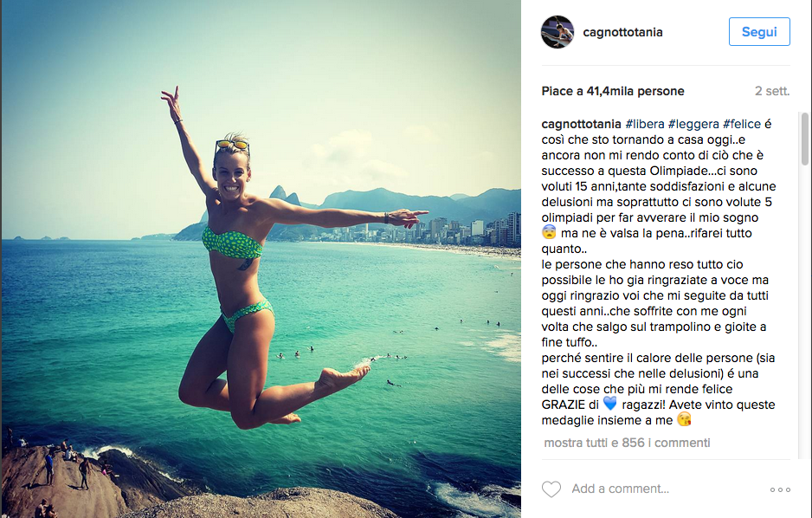Click the 2 sett. timestamp
This screenshot has height=518, width=812.
(x=772, y=91)
